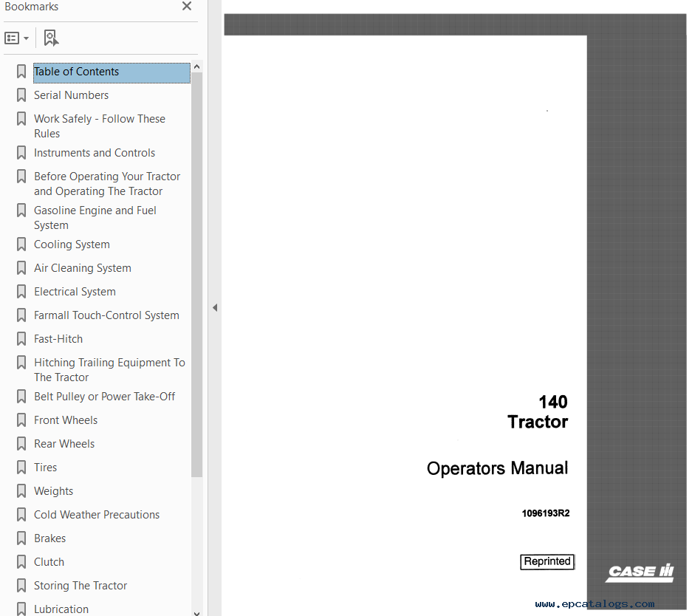
Task: Jump to Storing The Tractor bookmark
Action: [x=80, y=586]
